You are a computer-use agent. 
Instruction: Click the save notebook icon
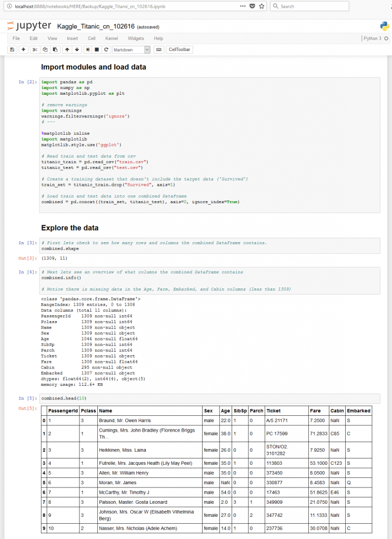click(13, 49)
